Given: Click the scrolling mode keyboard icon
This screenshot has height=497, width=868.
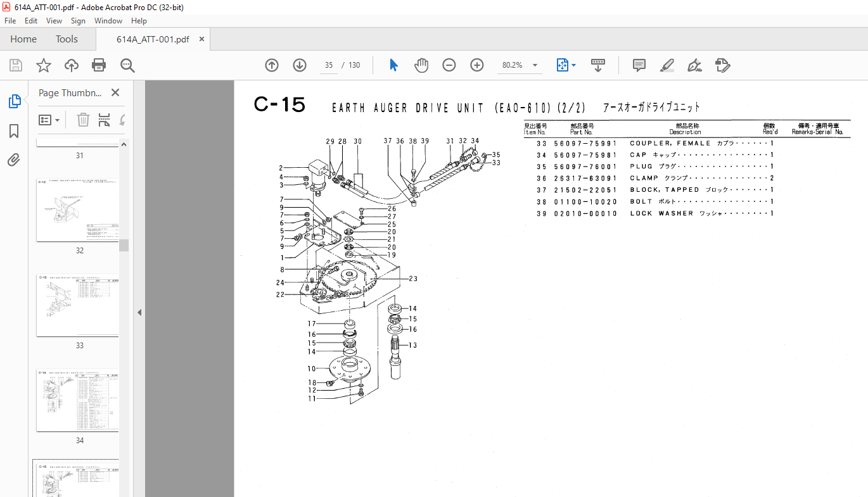Looking at the screenshot, I should 598,65.
